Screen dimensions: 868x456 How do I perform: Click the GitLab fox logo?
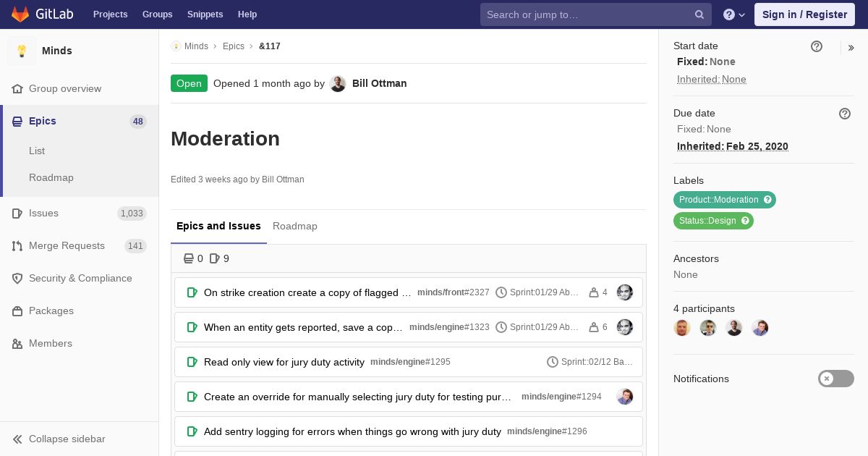[20, 14]
